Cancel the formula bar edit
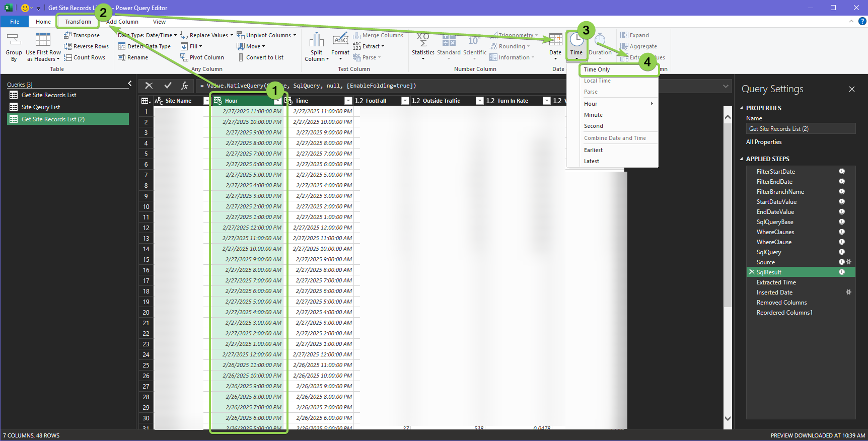Image resolution: width=868 pixels, height=441 pixels. click(149, 86)
